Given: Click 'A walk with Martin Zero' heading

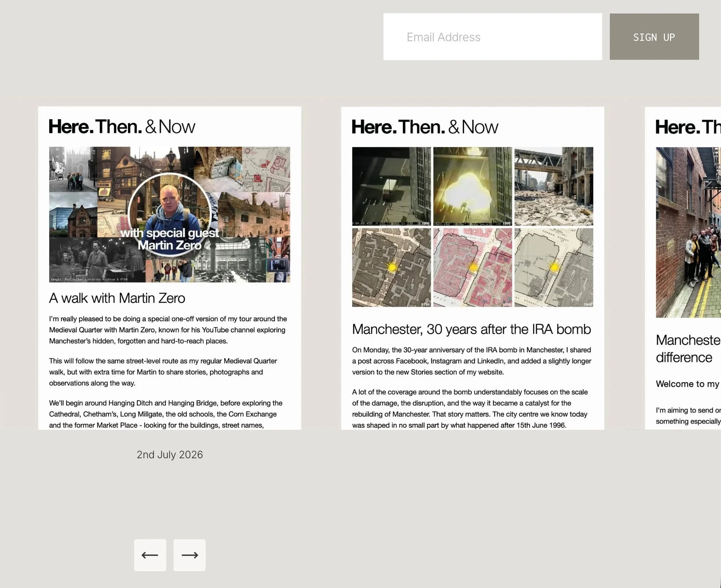Looking at the screenshot, I should 117,298.
